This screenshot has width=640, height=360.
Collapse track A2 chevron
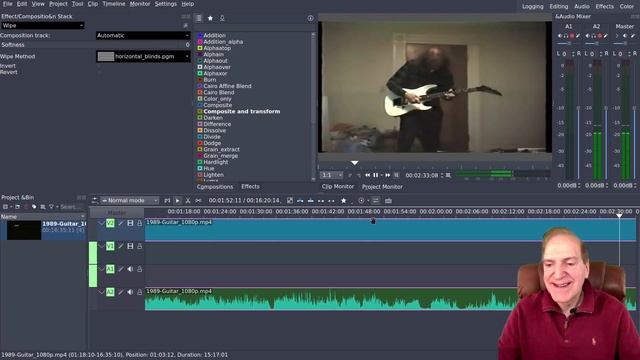coord(101,292)
